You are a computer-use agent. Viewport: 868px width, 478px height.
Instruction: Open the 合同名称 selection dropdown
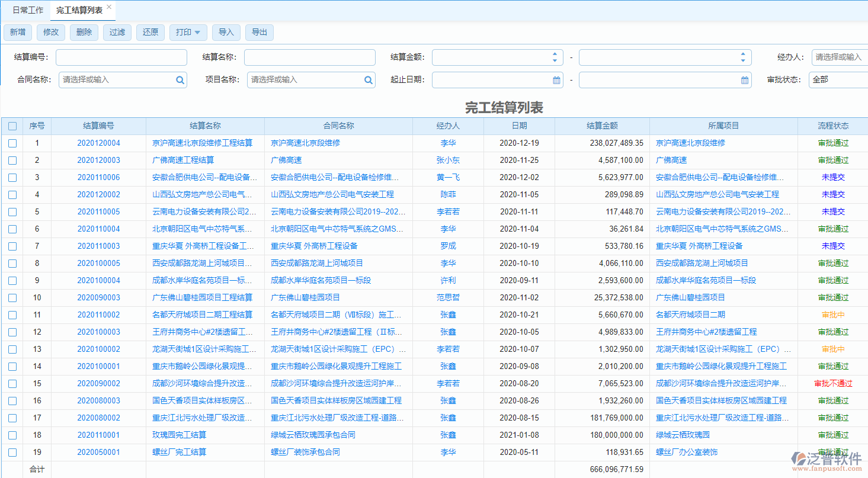click(x=113, y=79)
